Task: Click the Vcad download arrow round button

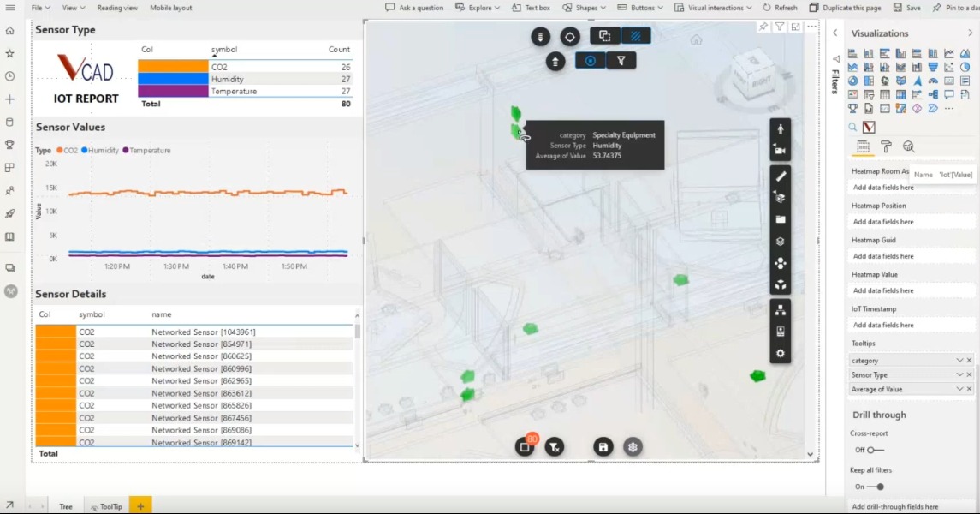Action: pos(540,36)
